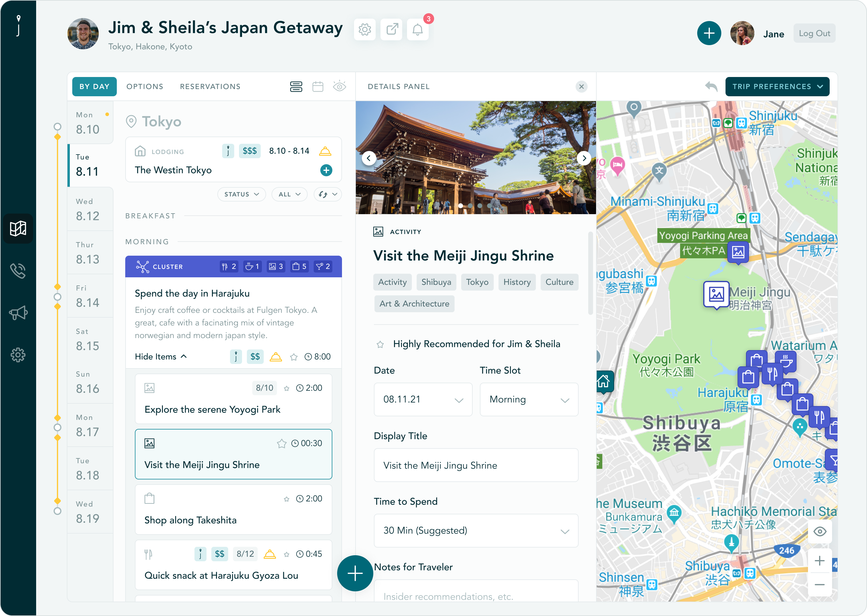This screenshot has height=616, width=867.
Task: Zoom in on the map
Action: click(819, 561)
